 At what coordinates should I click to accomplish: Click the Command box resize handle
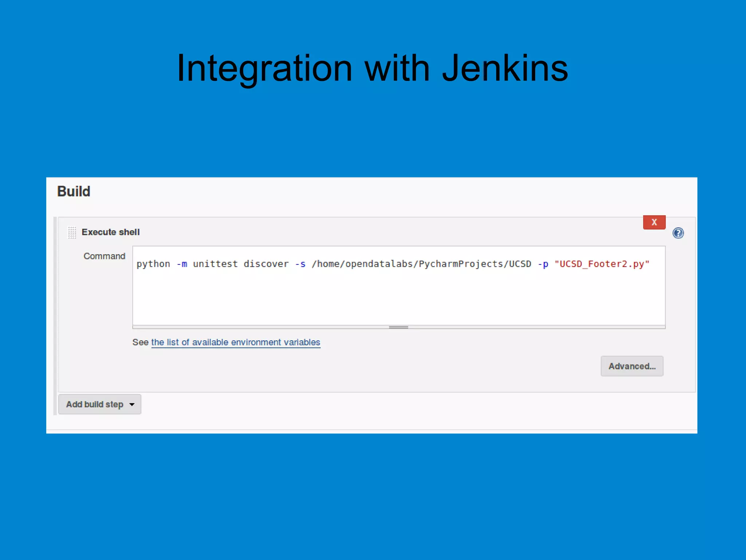click(x=398, y=327)
